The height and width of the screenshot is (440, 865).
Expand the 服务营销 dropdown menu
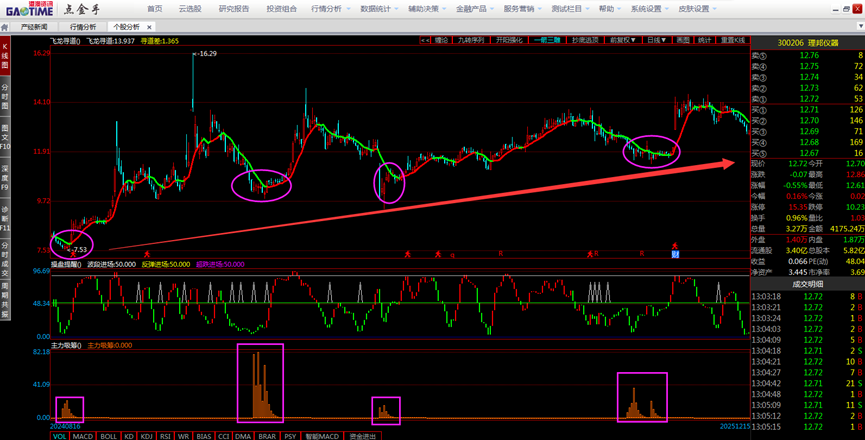523,9
